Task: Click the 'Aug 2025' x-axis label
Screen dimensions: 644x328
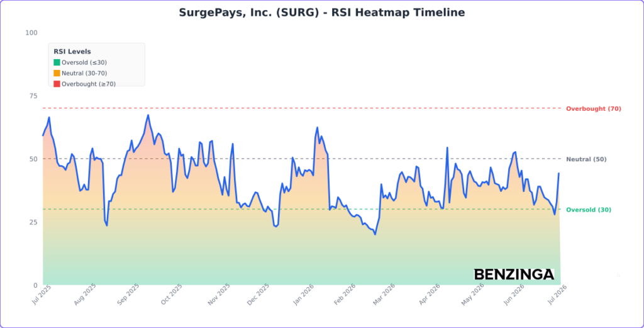Action: (85, 294)
